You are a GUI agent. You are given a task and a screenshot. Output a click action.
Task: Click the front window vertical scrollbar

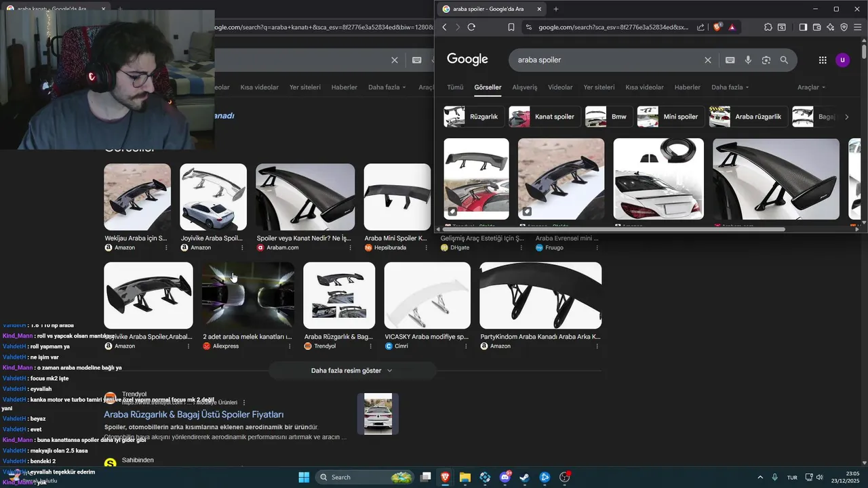864,52
